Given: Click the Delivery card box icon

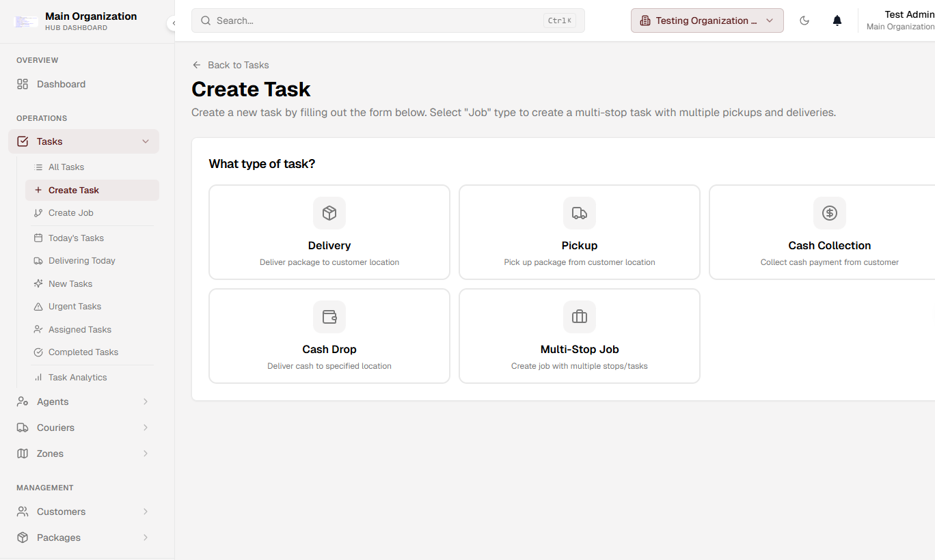Looking at the screenshot, I should [329, 213].
